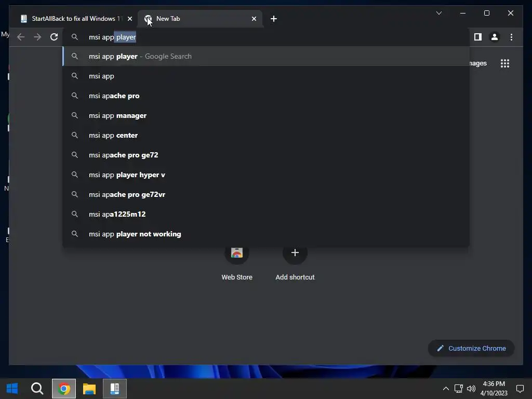Open the notification center icon
The width and height of the screenshot is (532, 399).
[520, 389]
